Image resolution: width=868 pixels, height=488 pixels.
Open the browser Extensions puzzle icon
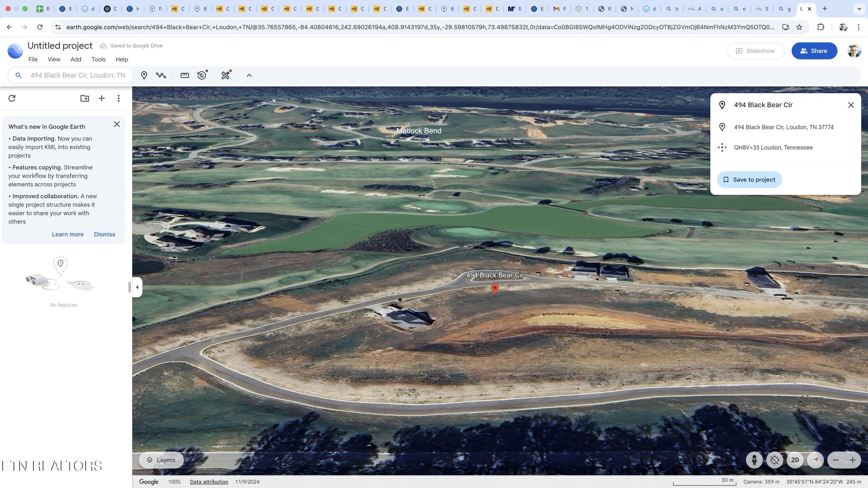pos(821,27)
